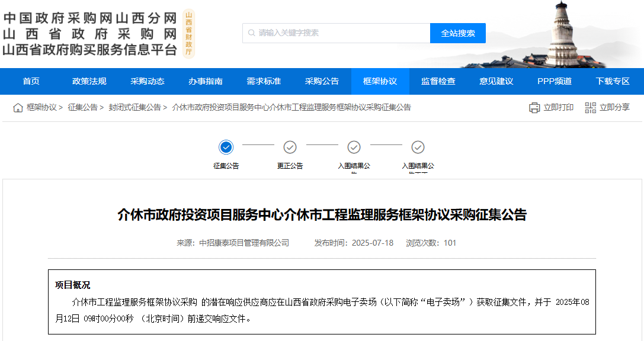Screen dimensions: 644x341
Task: Click the 立即打印 printer icon
Action: tap(534, 107)
